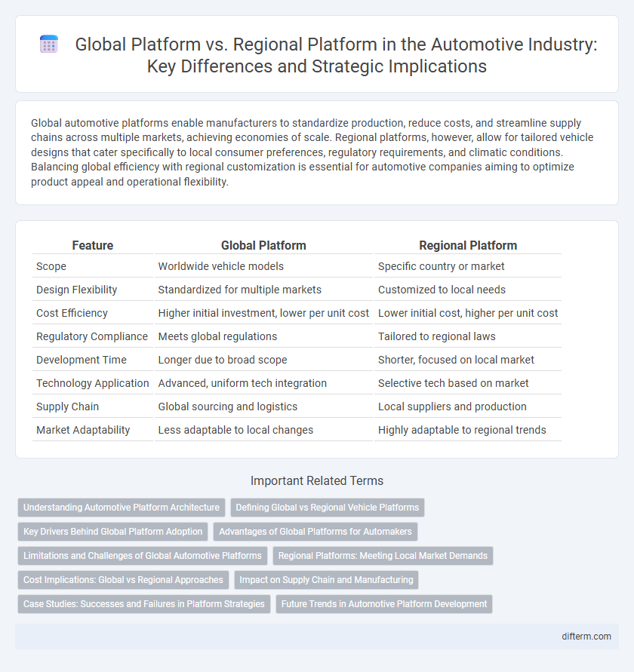Click the calendar grid icon beside the title
The height and width of the screenshot is (672, 634).
(x=49, y=44)
